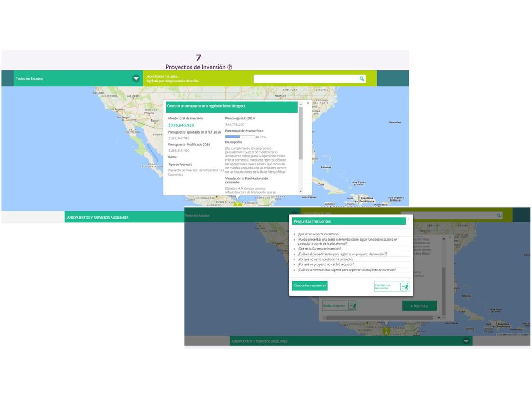Click 'Todos los Estados' in lower screenshot
This screenshot has height=399, width=532.
[197, 216]
